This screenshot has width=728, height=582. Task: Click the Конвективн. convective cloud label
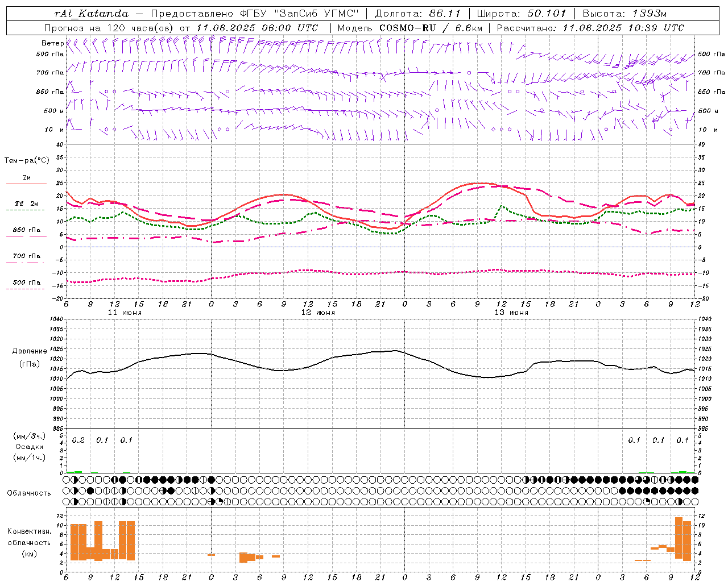(29, 531)
